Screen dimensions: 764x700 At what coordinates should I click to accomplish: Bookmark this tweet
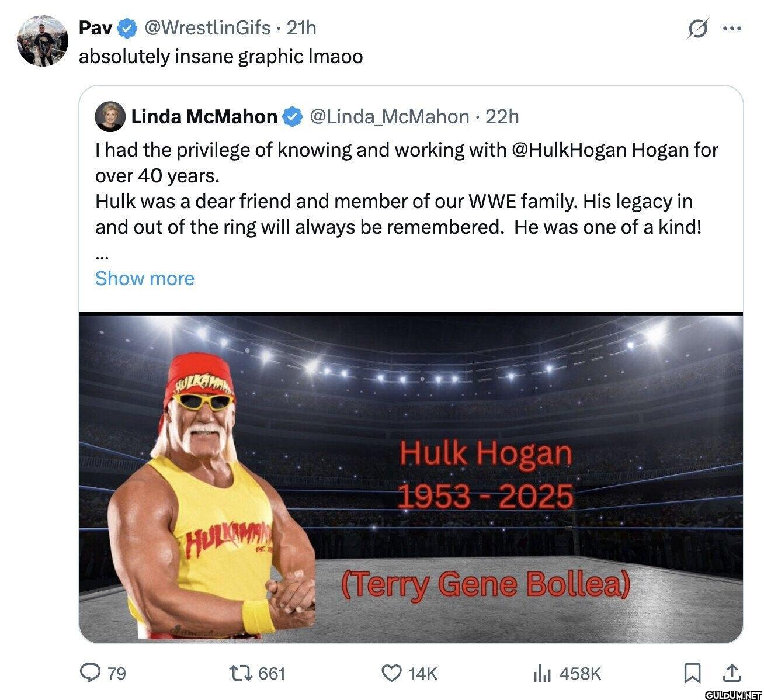point(692,673)
